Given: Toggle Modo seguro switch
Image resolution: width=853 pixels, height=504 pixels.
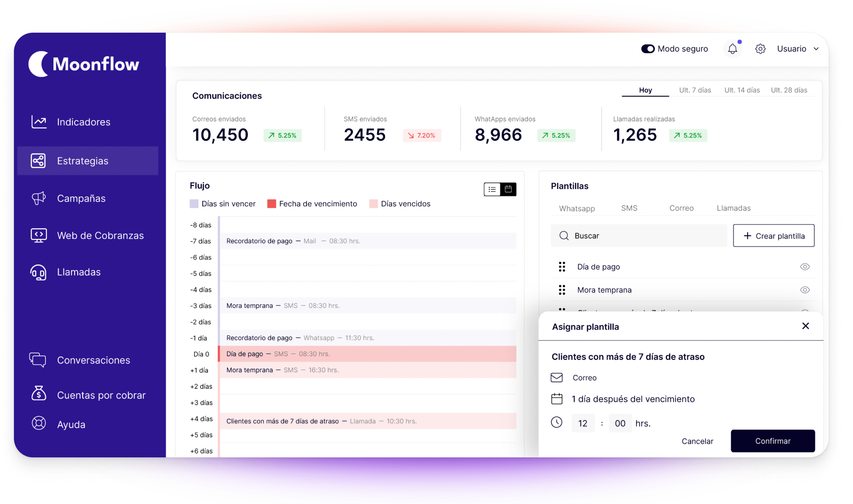Looking at the screenshot, I should click(x=648, y=49).
